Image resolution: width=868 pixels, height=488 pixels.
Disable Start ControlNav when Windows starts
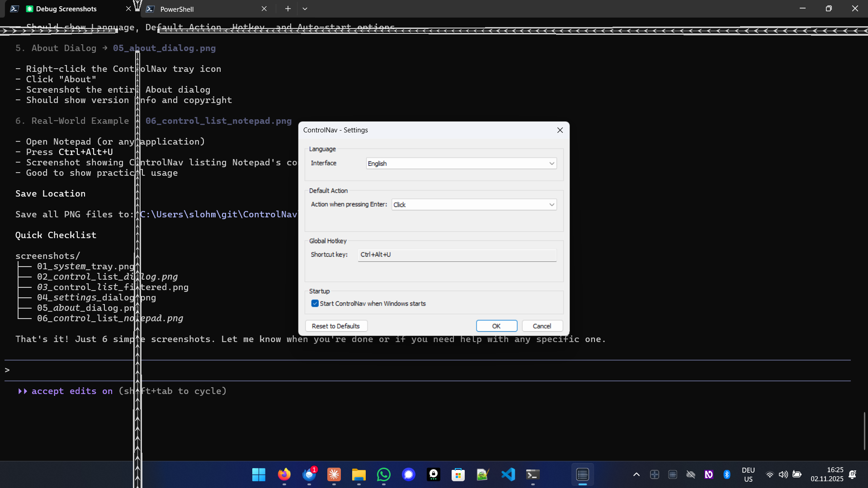315,303
